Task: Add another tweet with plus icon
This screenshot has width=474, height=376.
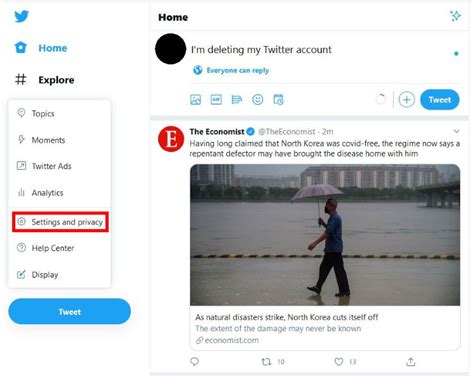Action: [x=406, y=99]
